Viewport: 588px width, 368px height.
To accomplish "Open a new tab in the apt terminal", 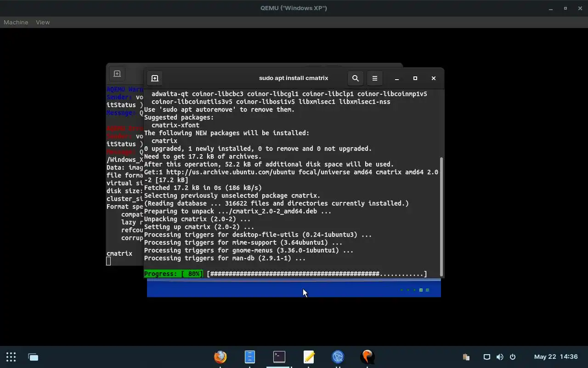I will tap(155, 78).
